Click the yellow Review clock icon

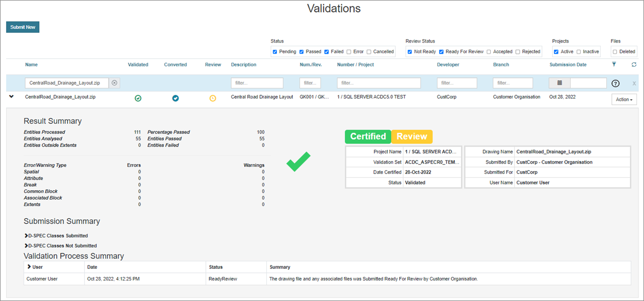(212, 98)
